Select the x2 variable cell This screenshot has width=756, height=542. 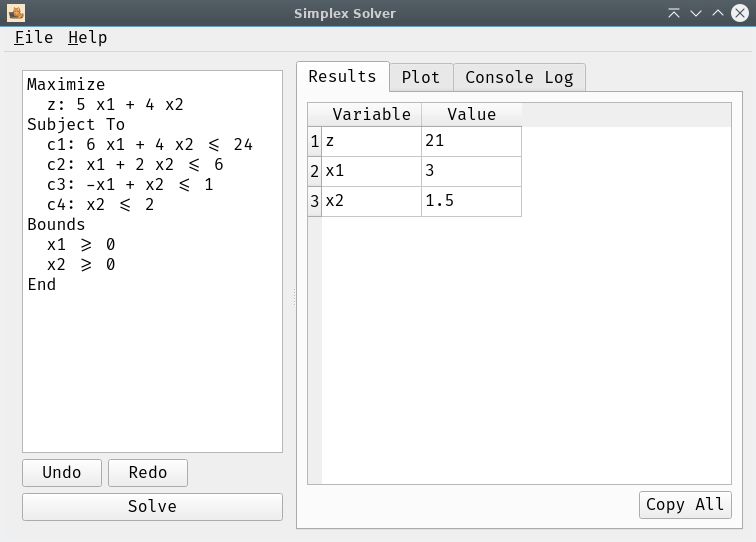point(371,202)
